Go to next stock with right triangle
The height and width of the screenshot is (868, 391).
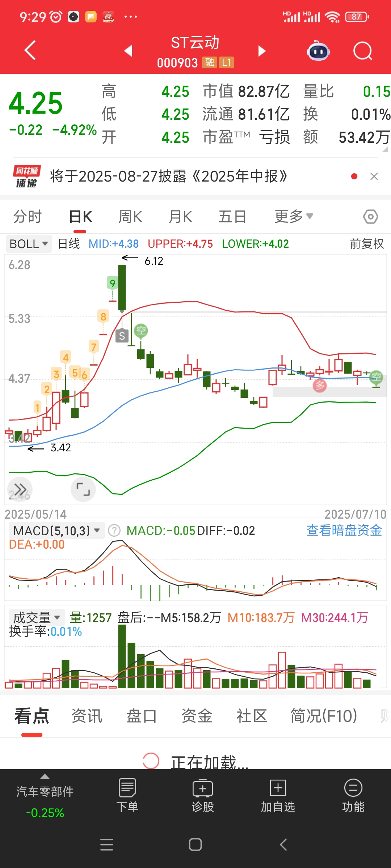(x=262, y=51)
